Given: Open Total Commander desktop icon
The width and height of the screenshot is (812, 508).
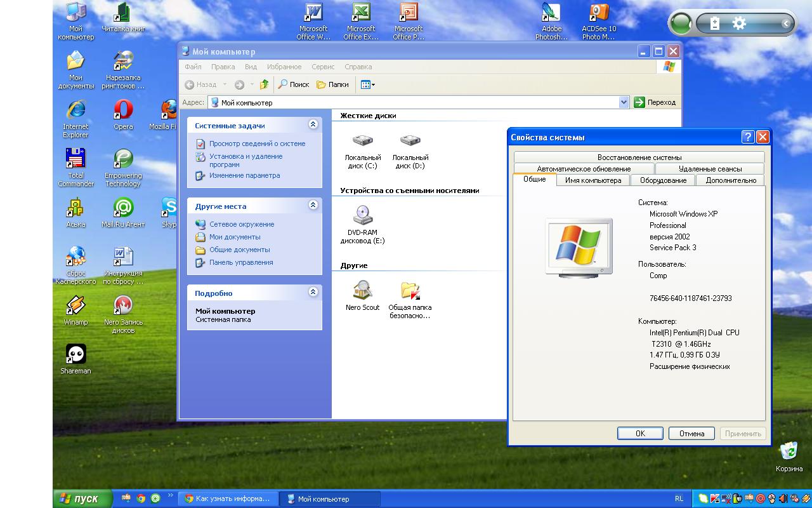Looking at the screenshot, I should (x=75, y=168).
